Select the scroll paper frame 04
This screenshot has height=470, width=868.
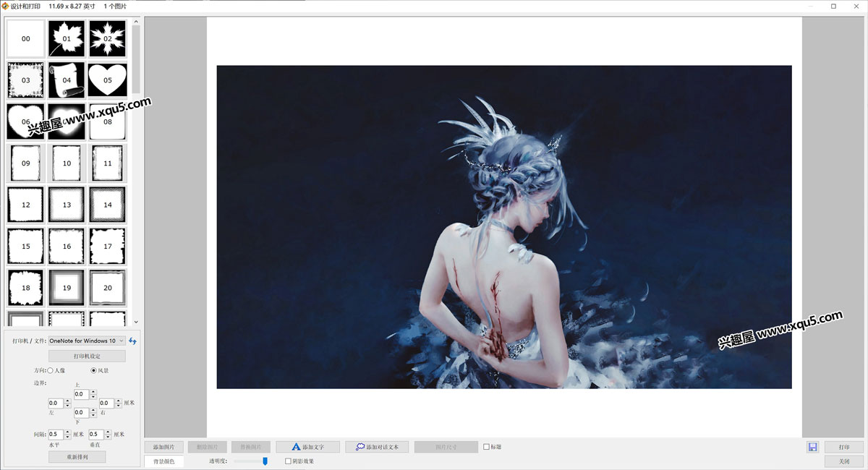[67, 80]
